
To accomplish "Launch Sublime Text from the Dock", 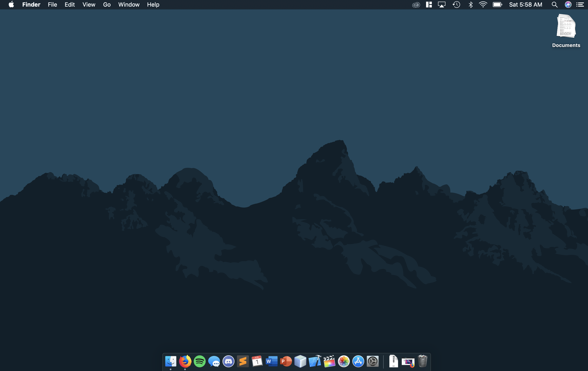I will click(243, 361).
